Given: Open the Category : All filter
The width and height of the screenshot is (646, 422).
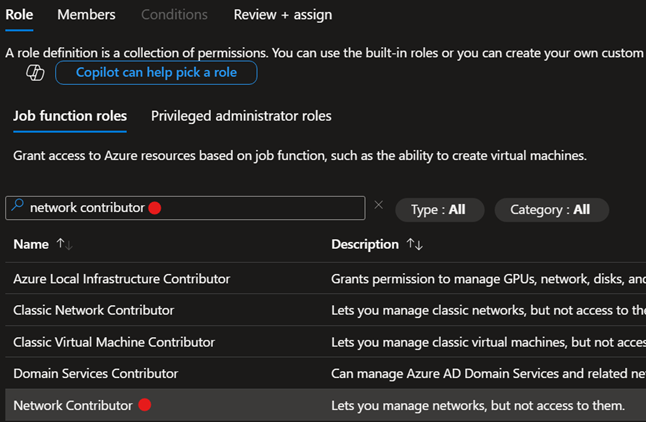Looking at the screenshot, I should click(x=551, y=210).
